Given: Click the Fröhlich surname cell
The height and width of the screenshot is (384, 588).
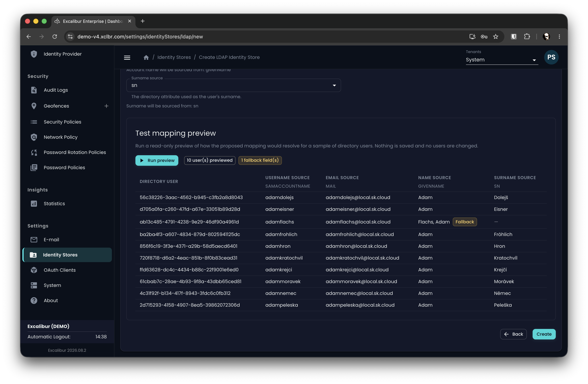Looking at the screenshot, I should 503,234.
